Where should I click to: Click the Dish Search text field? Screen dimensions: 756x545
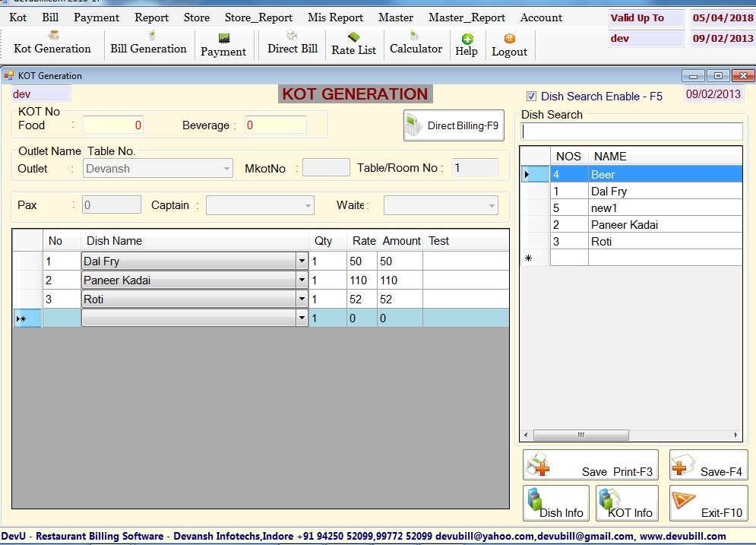point(631,131)
